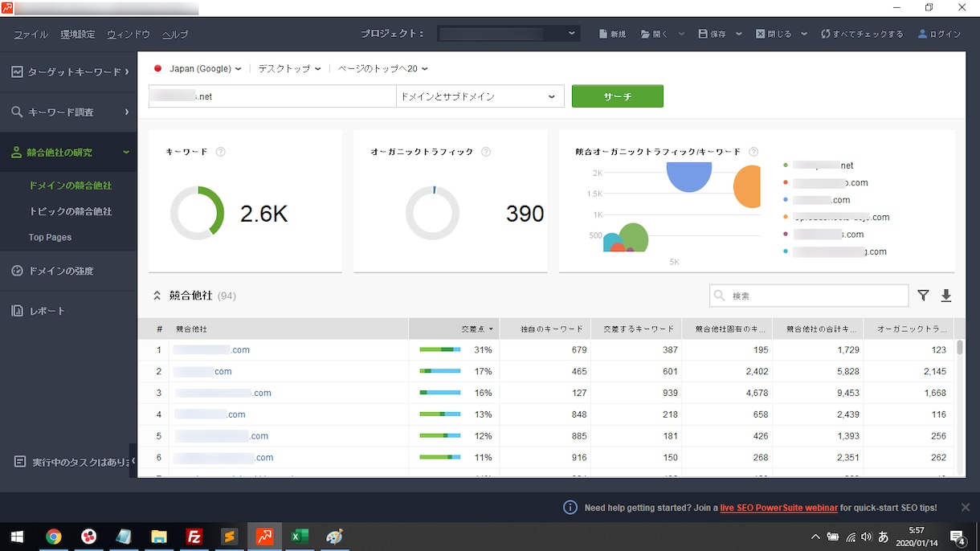The image size is (980, 551).
Task: Click help icon next to オーガニックトラフィック
Action: pyautogui.click(x=486, y=152)
